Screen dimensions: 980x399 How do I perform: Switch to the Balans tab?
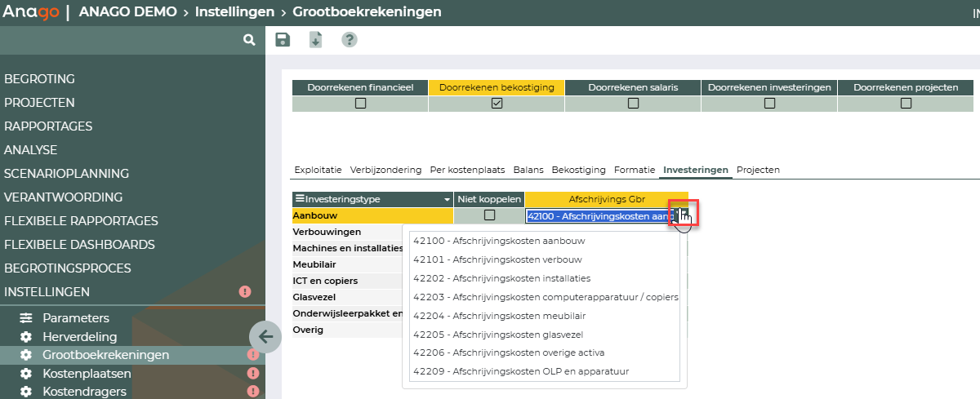[528, 170]
